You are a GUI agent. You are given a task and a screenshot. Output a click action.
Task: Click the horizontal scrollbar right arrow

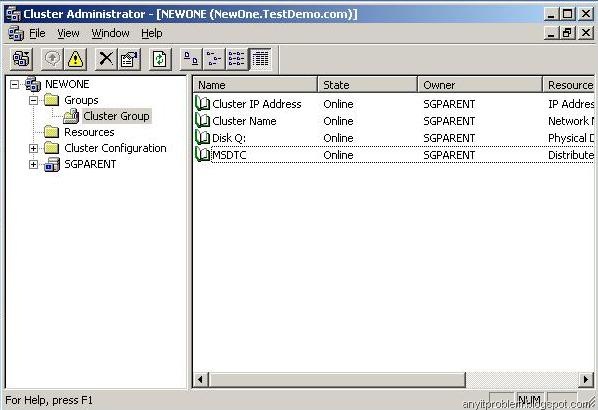(x=587, y=379)
